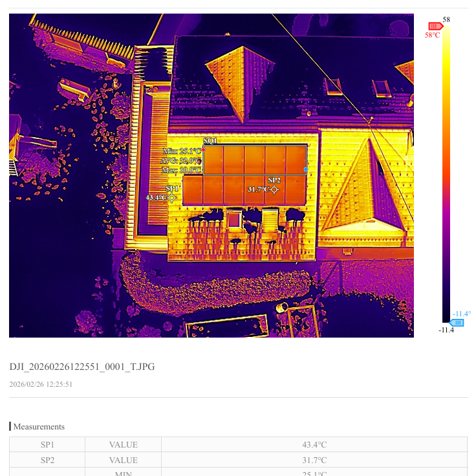Click the thermal color scale bar

[x=446, y=175]
